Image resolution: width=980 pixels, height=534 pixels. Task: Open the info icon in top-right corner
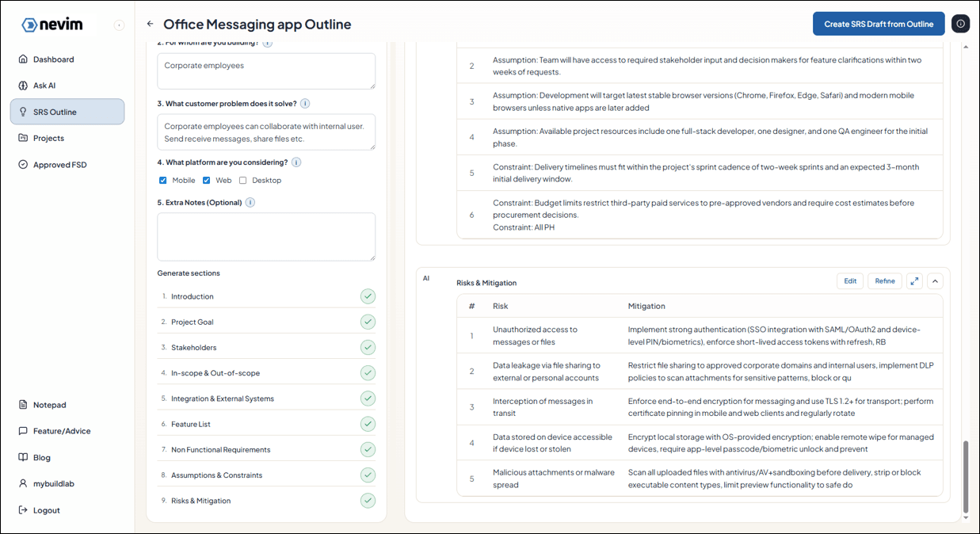click(960, 24)
